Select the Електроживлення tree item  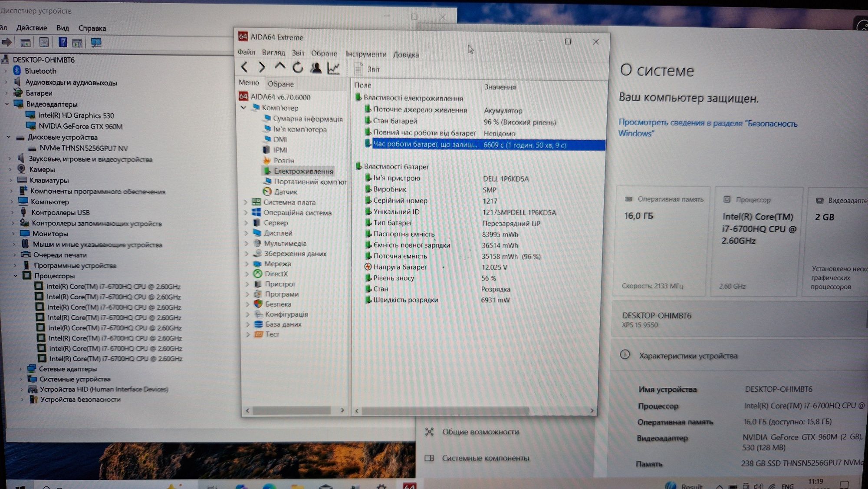coord(298,171)
